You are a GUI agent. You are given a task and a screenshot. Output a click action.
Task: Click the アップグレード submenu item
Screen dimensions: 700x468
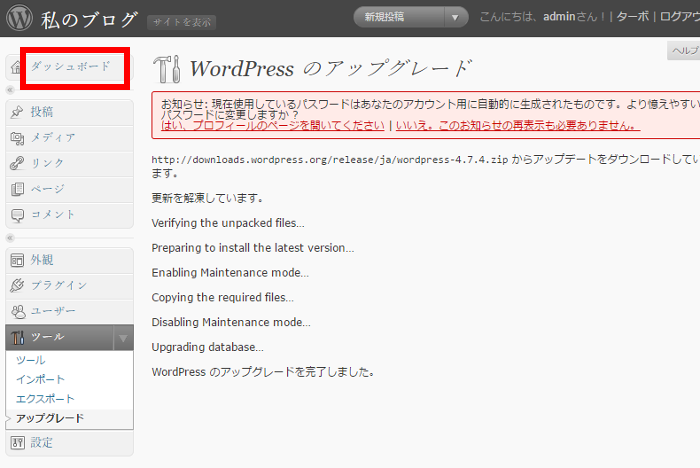coord(50,418)
